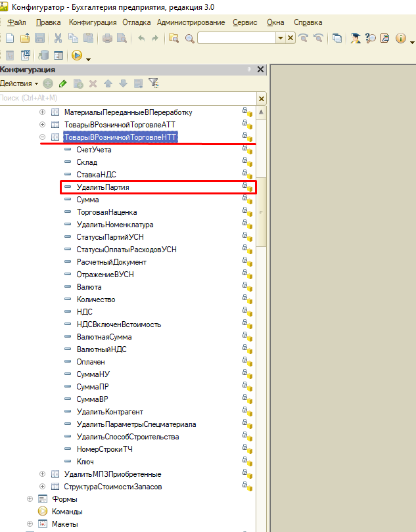Click the Save diskette icon in toolbar
This screenshot has height=532, width=416.
(x=39, y=38)
